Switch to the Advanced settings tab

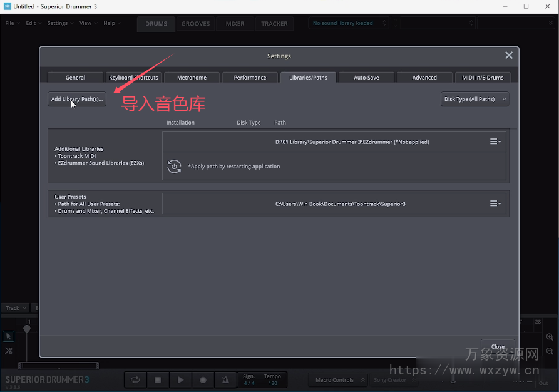[x=424, y=78]
